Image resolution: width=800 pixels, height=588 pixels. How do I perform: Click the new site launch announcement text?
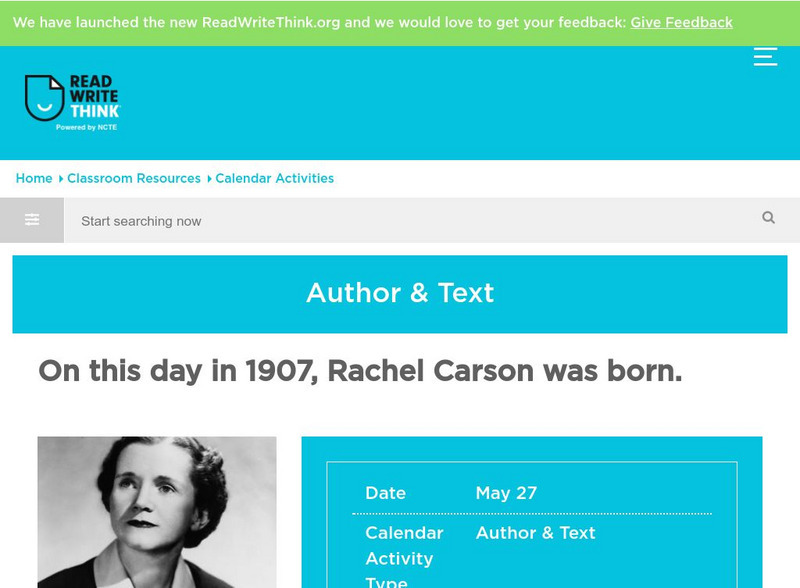click(x=320, y=22)
